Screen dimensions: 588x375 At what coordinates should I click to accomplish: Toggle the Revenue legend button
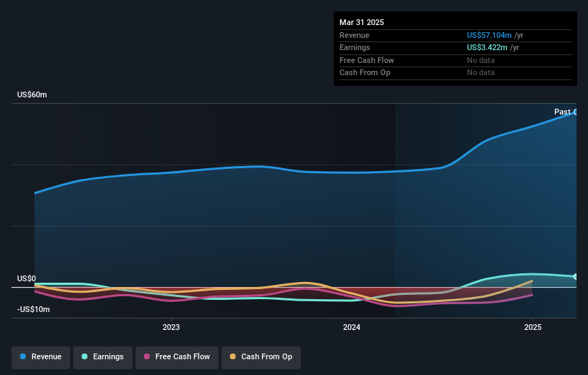click(x=41, y=357)
